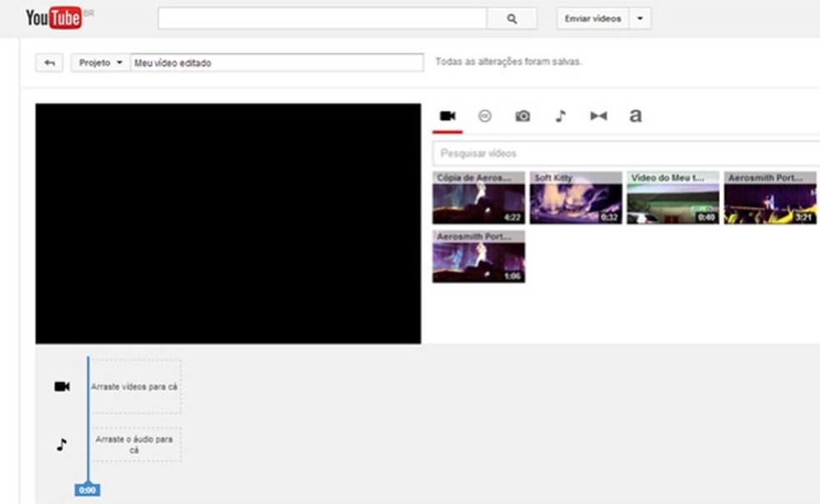This screenshot has width=820, height=504.
Task: Open the photos tab camera icon
Action: pyautogui.click(x=522, y=116)
